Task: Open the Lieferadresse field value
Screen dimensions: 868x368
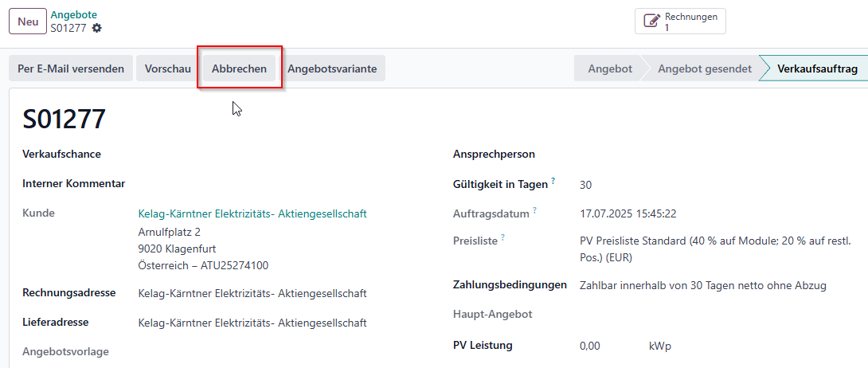Action: point(252,323)
